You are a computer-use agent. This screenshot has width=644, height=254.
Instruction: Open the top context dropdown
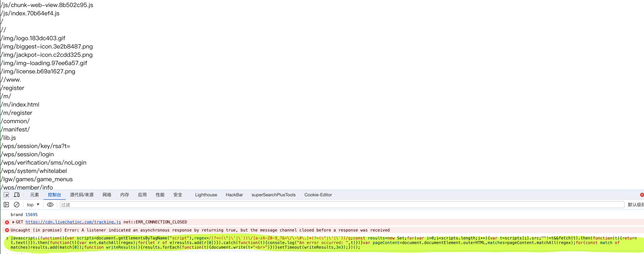click(x=33, y=205)
